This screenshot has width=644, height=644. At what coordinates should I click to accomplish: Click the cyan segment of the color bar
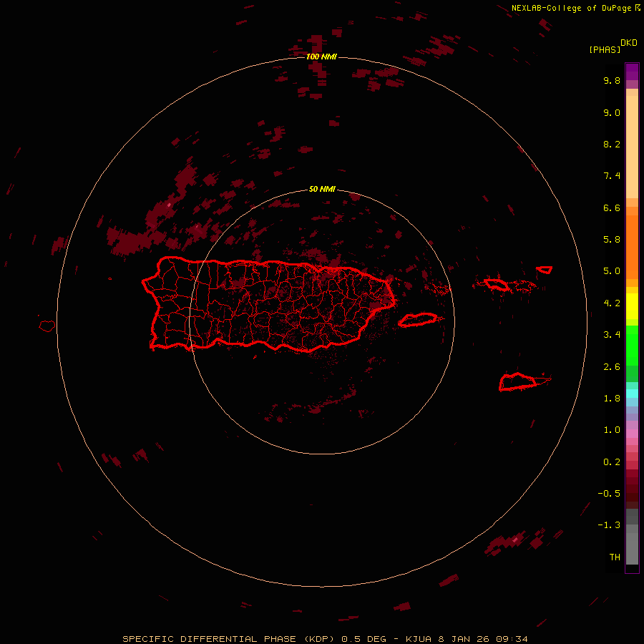point(632,393)
